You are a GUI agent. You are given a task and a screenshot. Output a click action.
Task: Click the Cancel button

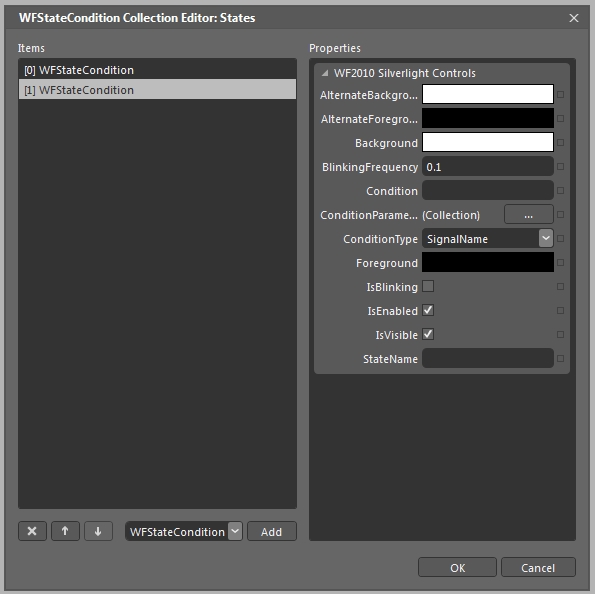(538, 567)
